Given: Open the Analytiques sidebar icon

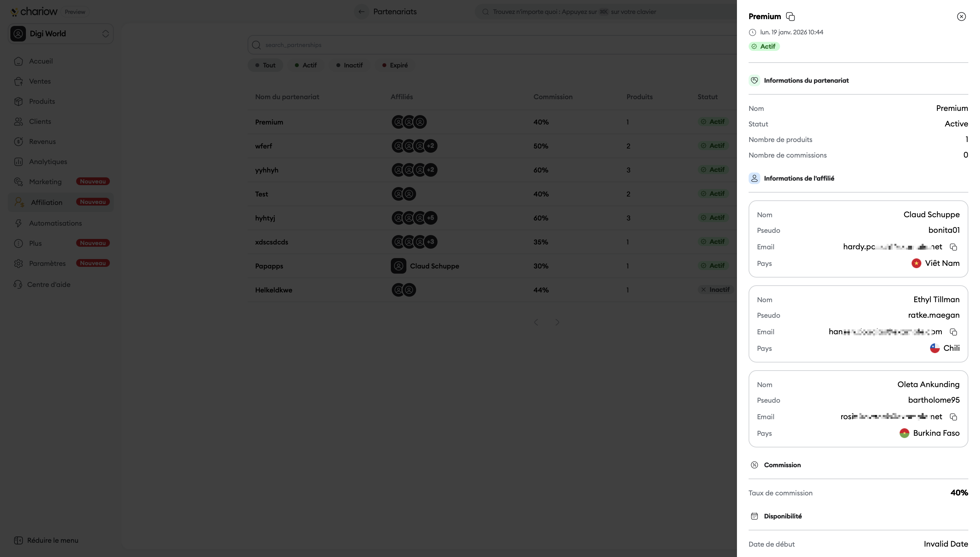Looking at the screenshot, I should [18, 162].
